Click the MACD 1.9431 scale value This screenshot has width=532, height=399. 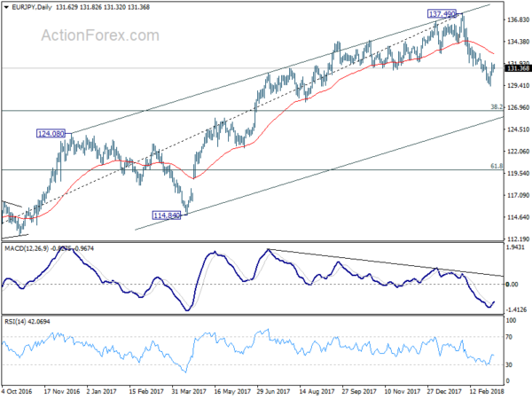(x=515, y=247)
